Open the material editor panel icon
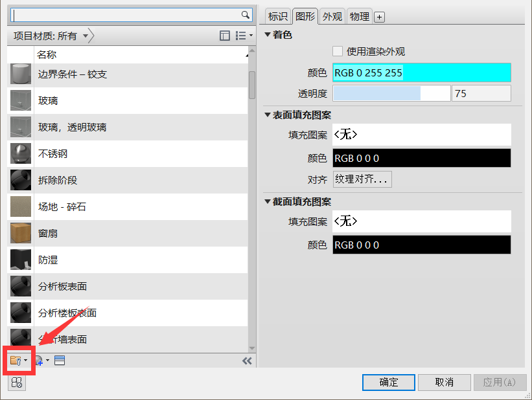The height and width of the screenshot is (400, 532). click(x=59, y=361)
